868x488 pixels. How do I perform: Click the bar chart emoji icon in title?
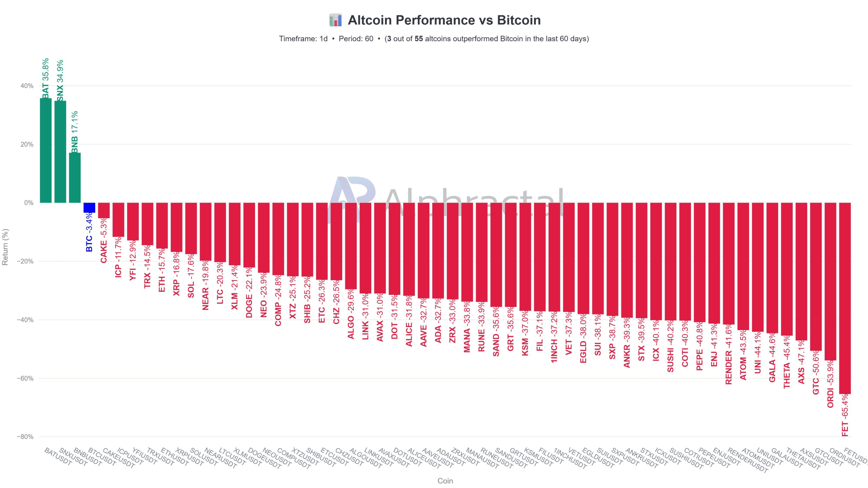[335, 20]
